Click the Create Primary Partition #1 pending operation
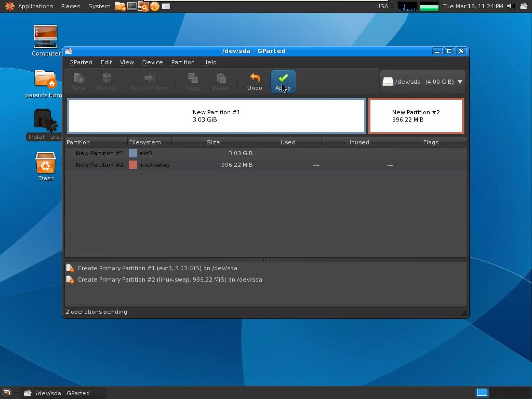Viewport: 532px width, 399px height. pyautogui.click(x=157, y=268)
